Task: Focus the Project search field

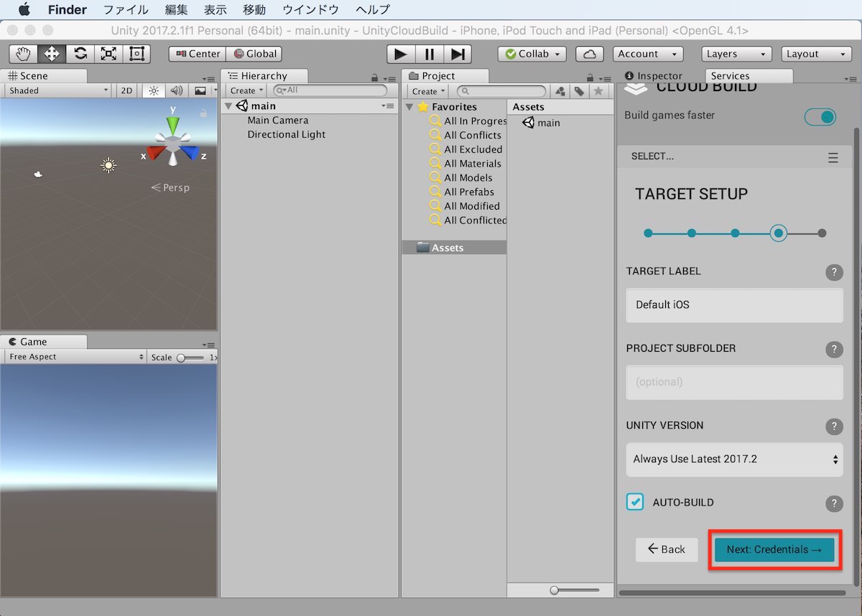Action: [x=501, y=91]
